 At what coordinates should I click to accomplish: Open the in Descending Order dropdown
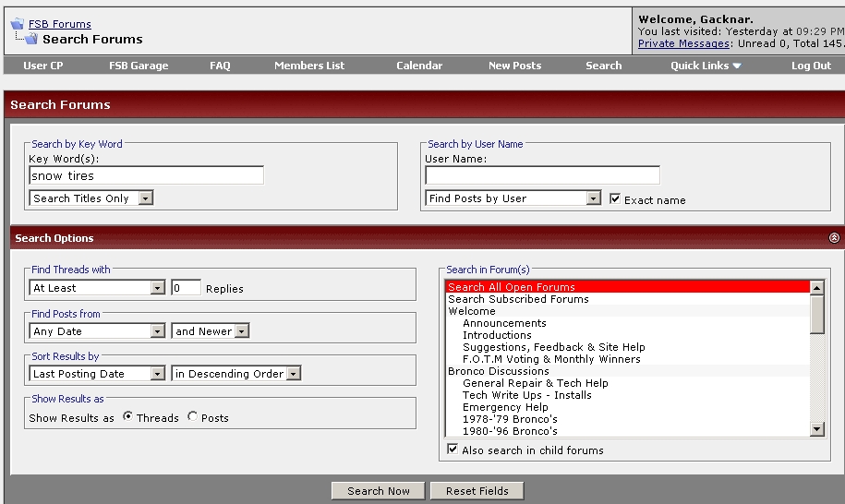(x=236, y=373)
